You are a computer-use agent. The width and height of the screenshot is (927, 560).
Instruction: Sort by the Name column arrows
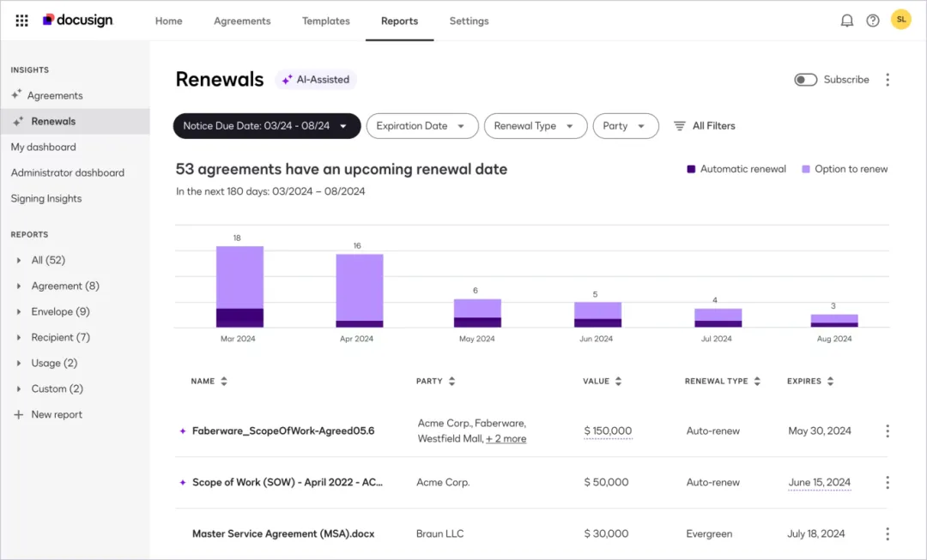224,382
